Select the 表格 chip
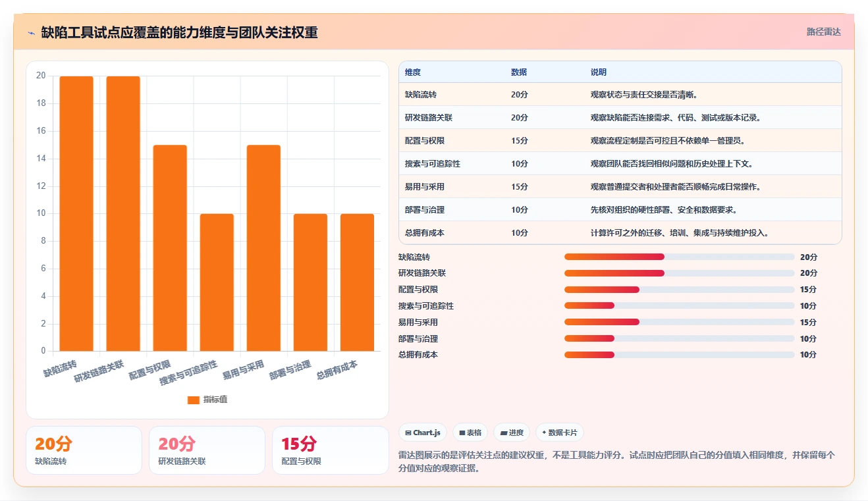Viewport: 868px width, 501px height. [470, 433]
